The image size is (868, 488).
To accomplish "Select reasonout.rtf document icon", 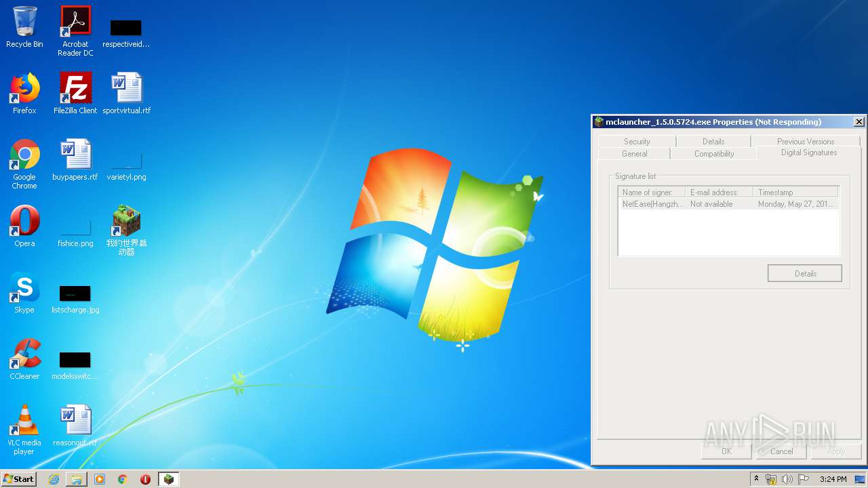I will point(75,426).
